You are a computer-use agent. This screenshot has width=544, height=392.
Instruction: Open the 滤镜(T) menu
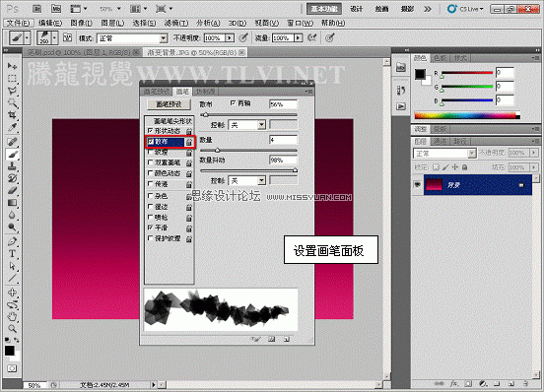tap(176, 23)
